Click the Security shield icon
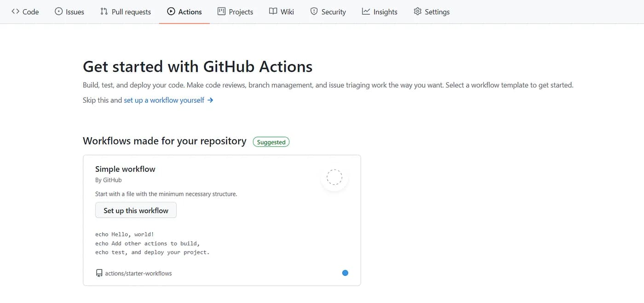The height and width of the screenshot is (303, 644). pyautogui.click(x=314, y=12)
